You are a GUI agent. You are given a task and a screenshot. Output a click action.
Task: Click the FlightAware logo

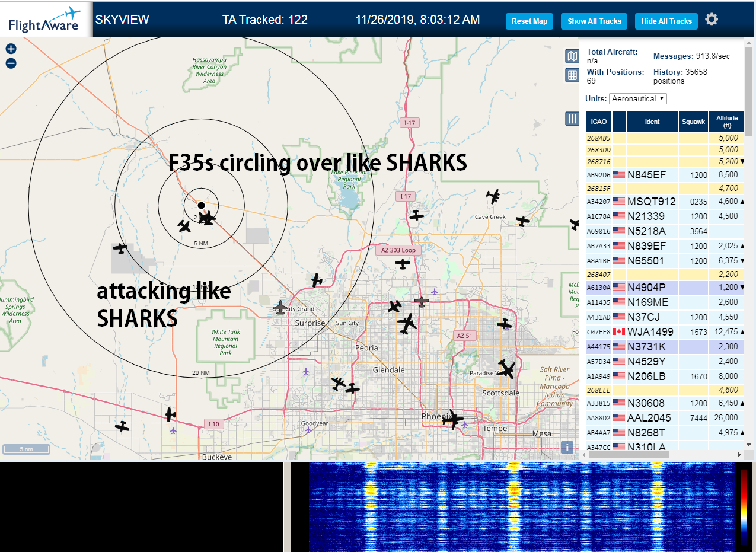pyautogui.click(x=44, y=20)
